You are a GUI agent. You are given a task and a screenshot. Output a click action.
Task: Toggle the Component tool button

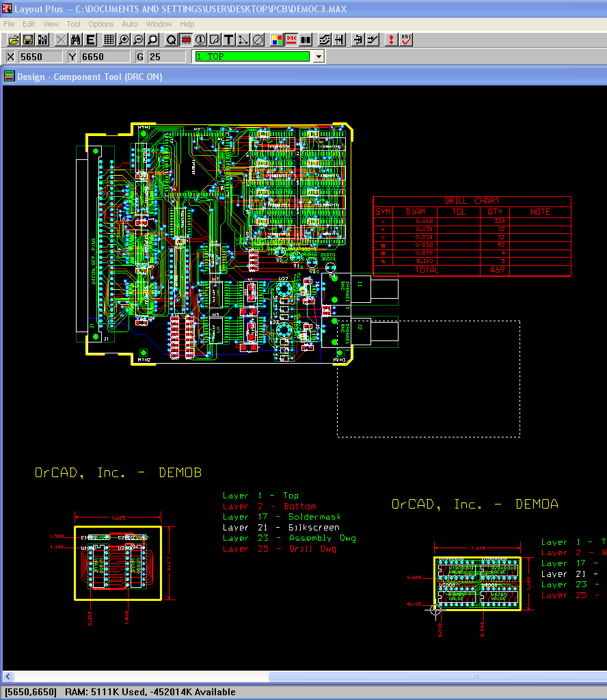[185, 40]
